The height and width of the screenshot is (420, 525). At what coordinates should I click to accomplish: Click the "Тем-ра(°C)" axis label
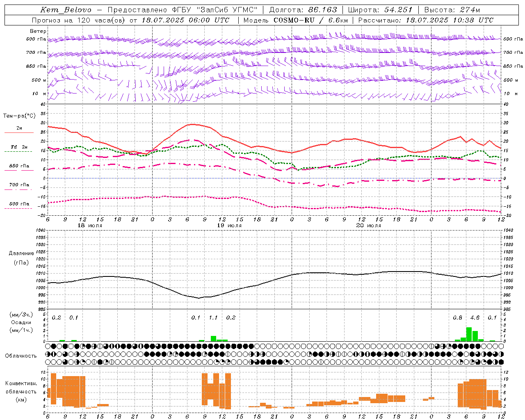19,116
